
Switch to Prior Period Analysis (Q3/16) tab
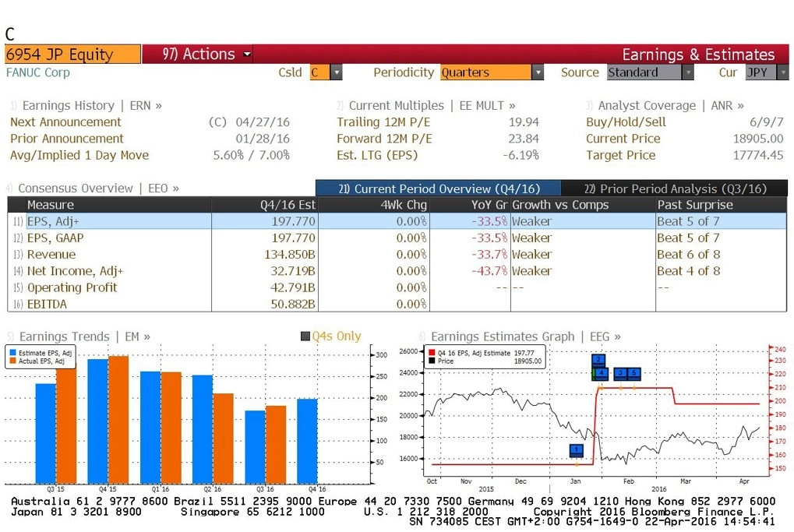click(675, 188)
